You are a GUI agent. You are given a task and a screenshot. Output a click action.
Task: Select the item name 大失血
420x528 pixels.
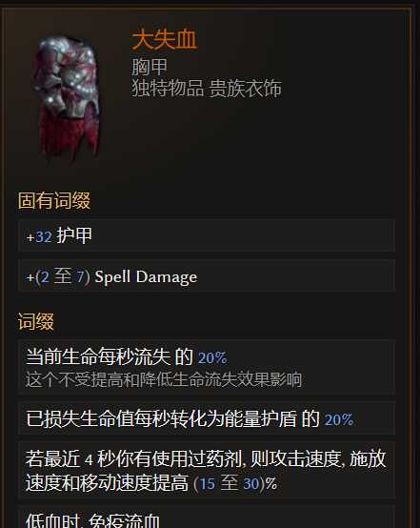pos(164,40)
